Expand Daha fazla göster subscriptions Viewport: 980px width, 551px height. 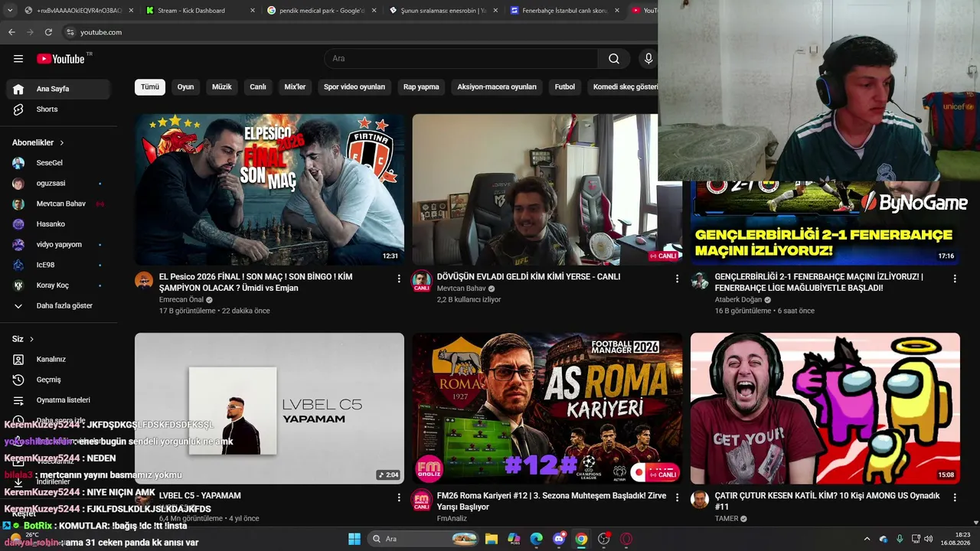(58, 306)
